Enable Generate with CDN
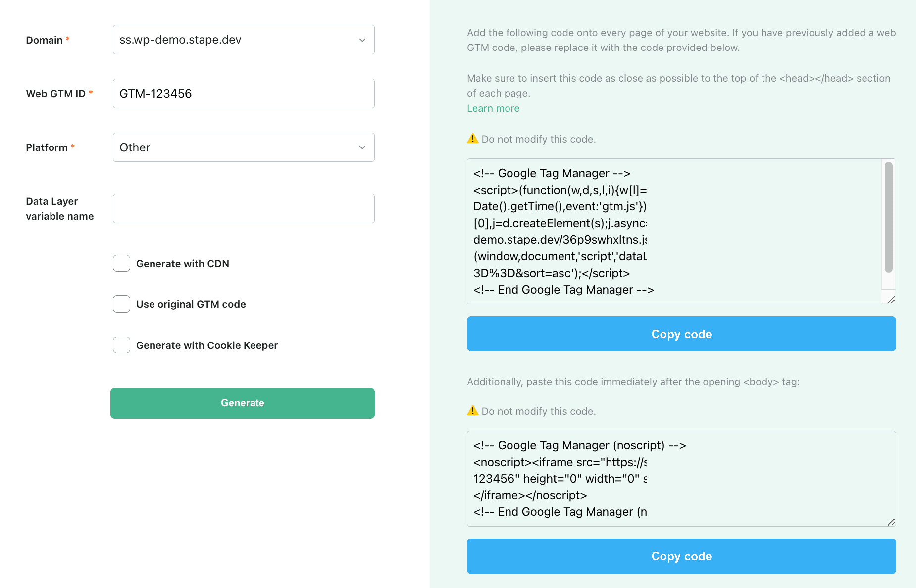The width and height of the screenshot is (916, 588). click(x=121, y=263)
